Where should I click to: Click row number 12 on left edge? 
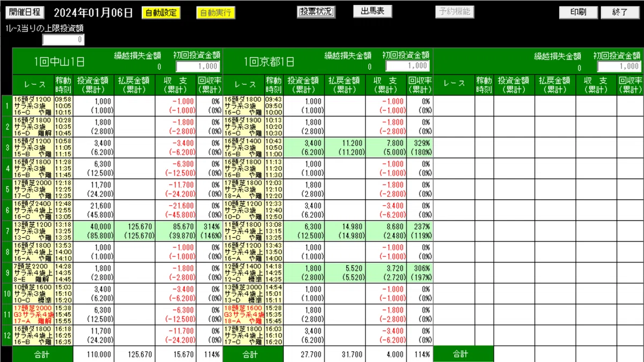6,335
